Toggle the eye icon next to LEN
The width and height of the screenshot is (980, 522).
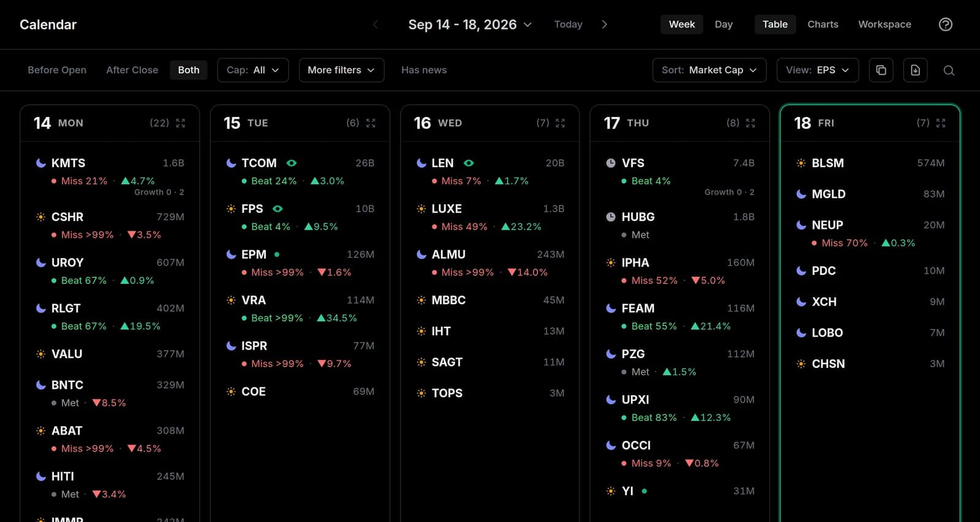(469, 163)
